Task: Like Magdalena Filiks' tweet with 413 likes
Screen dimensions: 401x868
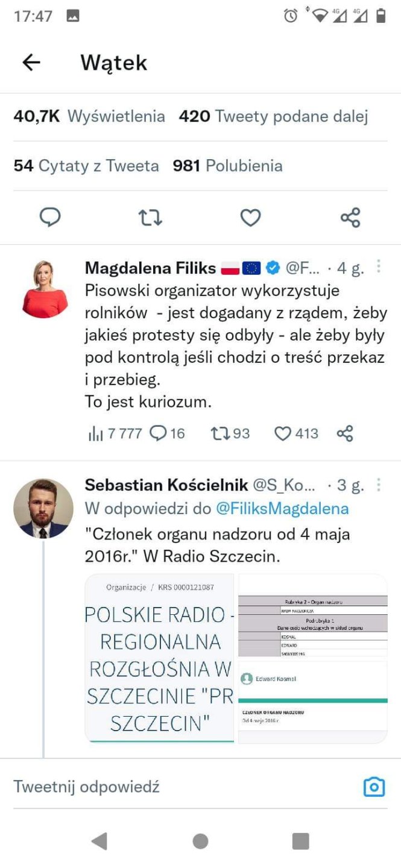Action: tap(296, 433)
